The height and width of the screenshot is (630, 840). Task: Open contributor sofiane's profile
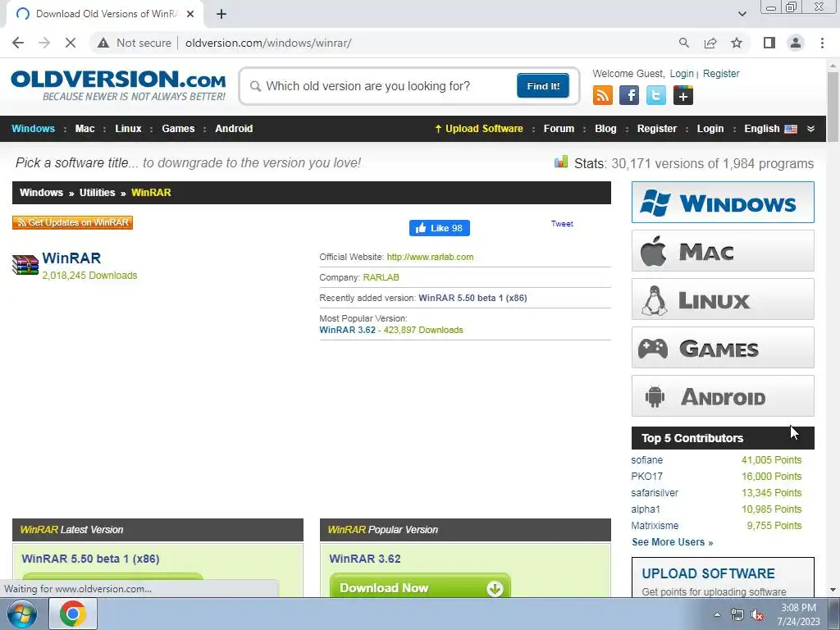pyautogui.click(x=646, y=460)
